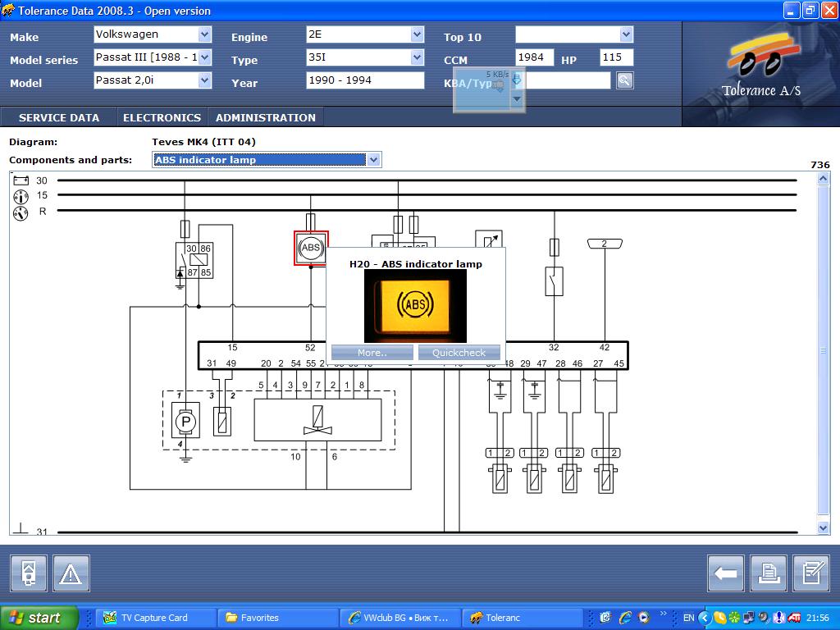Open the SERVICE DATA tab

click(x=59, y=117)
